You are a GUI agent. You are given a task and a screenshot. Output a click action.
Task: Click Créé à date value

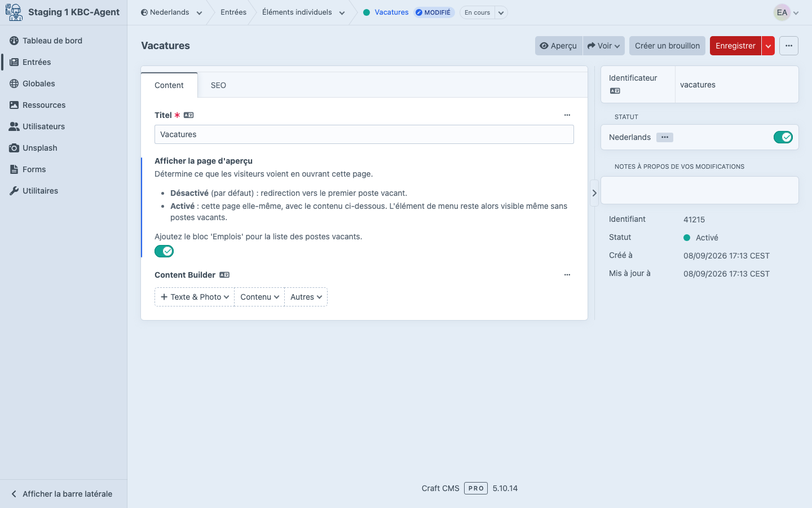(726, 256)
